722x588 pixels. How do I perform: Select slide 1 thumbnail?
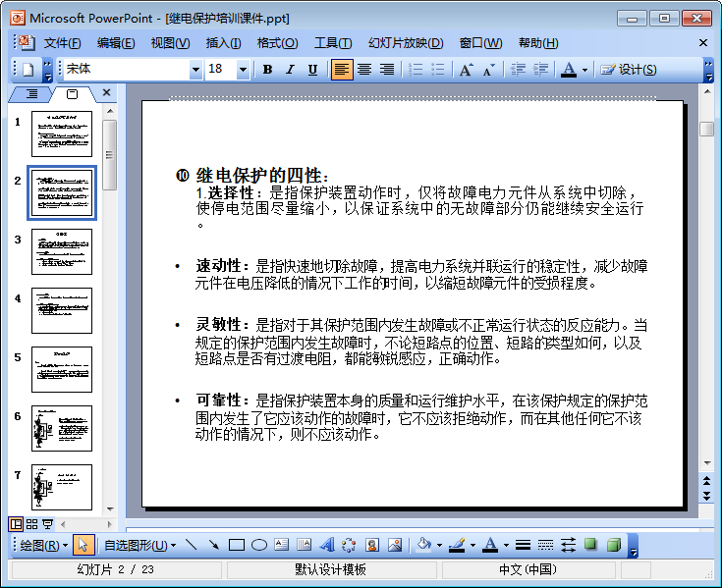point(62,134)
